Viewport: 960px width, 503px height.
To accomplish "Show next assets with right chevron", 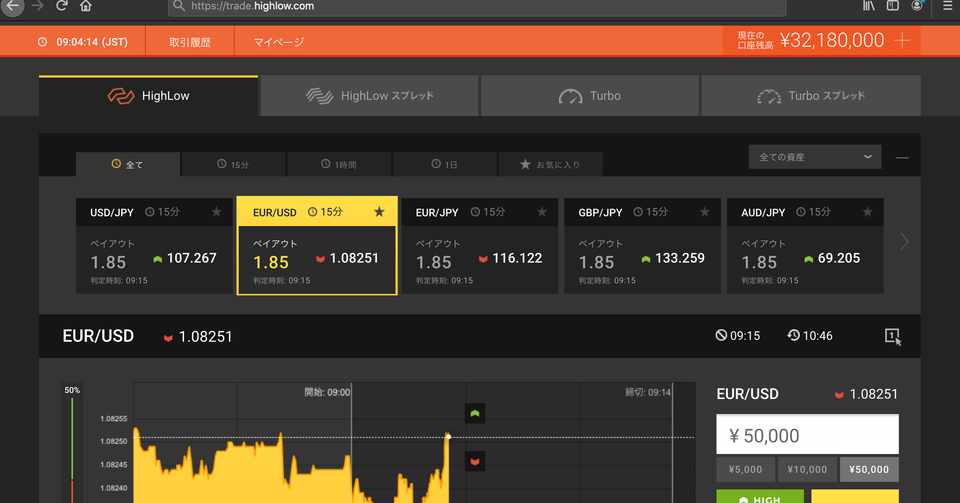I will pyautogui.click(x=904, y=242).
